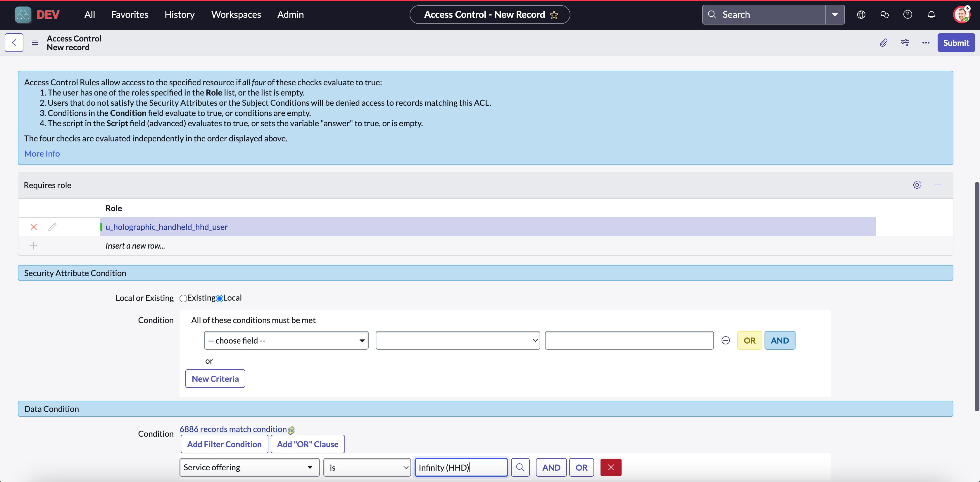980x482 pixels.
Task: Open the Favorites menu
Action: (130, 14)
